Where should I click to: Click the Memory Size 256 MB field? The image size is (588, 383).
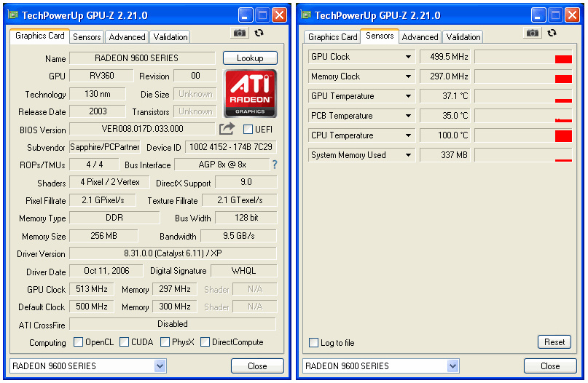pyautogui.click(x=103, y=236)
